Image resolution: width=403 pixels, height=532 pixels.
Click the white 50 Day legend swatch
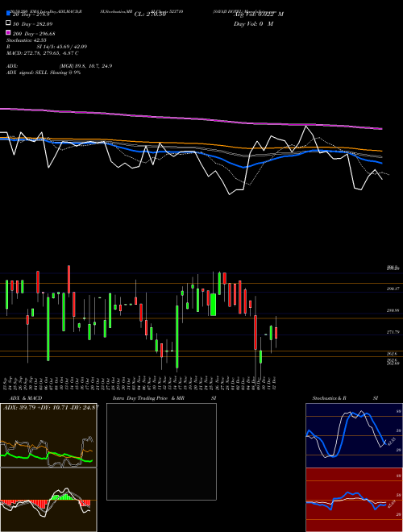8,23
